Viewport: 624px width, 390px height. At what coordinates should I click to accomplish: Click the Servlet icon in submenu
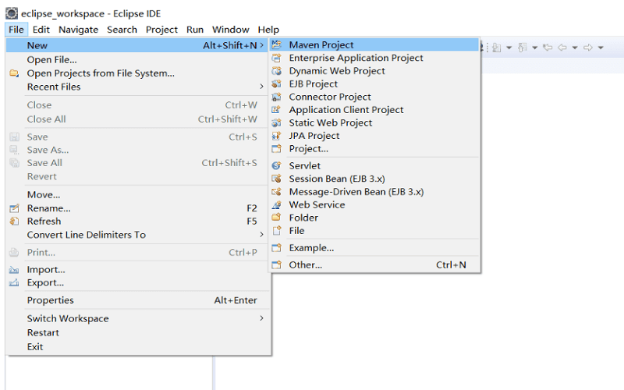tap(276, 166)
